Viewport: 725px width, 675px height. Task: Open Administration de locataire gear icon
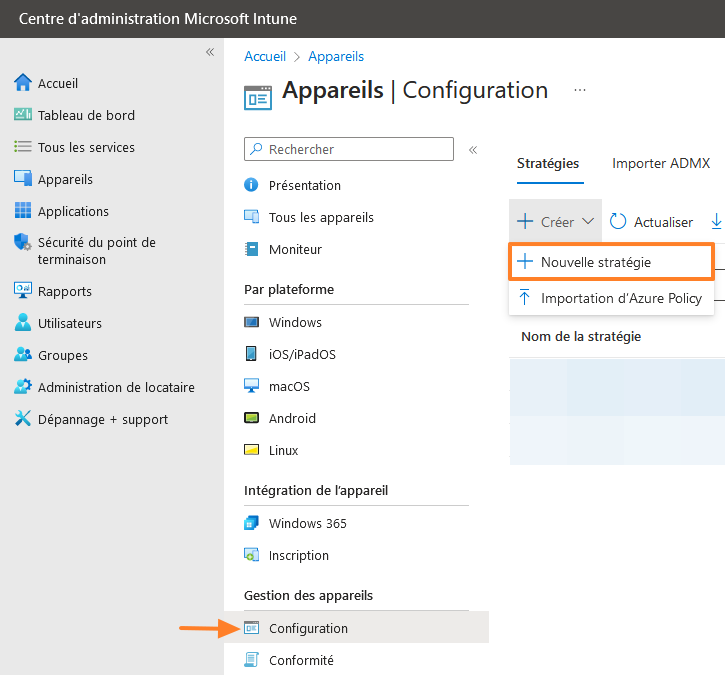(x=23, y=387)
